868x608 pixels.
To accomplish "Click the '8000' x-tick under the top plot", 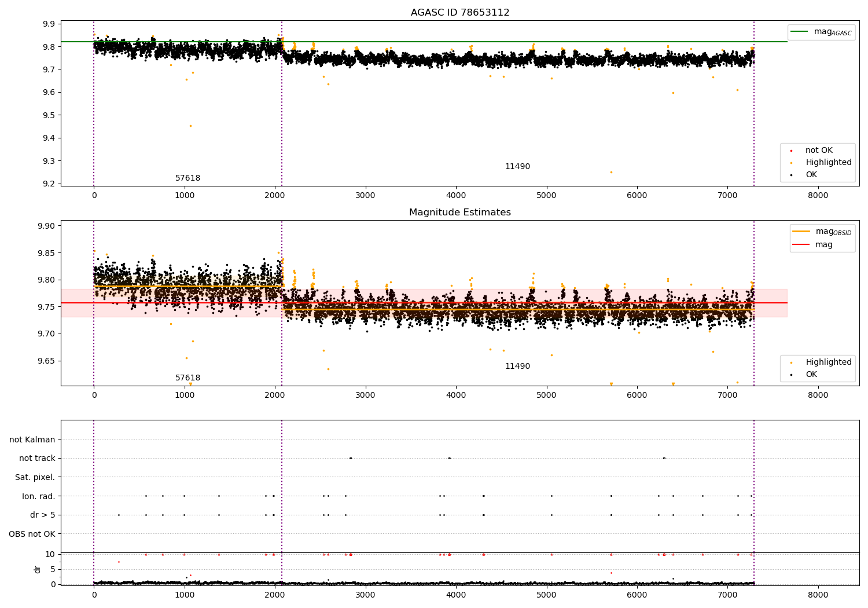I will click(818, 196).
